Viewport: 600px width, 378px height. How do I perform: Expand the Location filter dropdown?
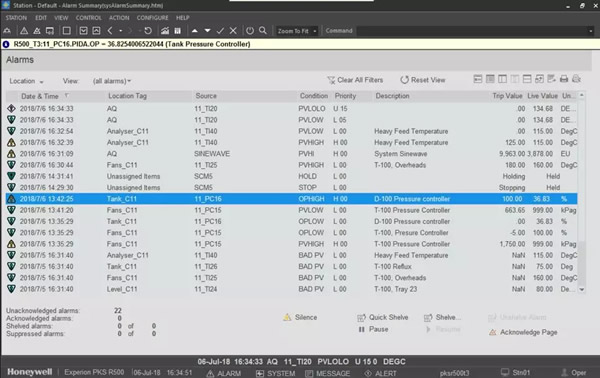point(26,81)
